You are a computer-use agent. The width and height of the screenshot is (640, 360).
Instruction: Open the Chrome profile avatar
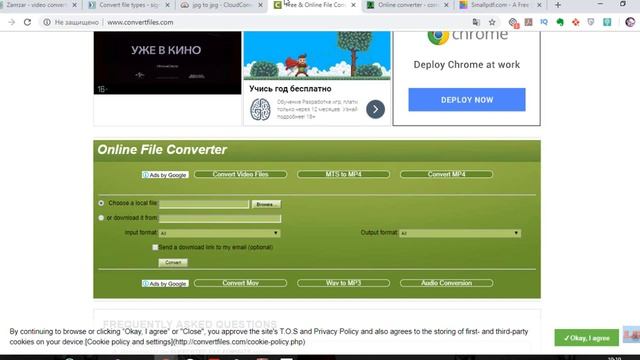(630, 22)
